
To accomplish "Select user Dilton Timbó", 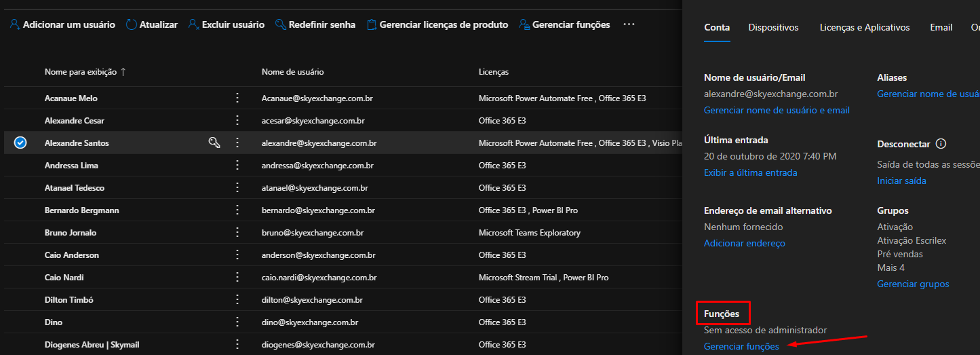I will pyautogui.click(x=69, y=300).
